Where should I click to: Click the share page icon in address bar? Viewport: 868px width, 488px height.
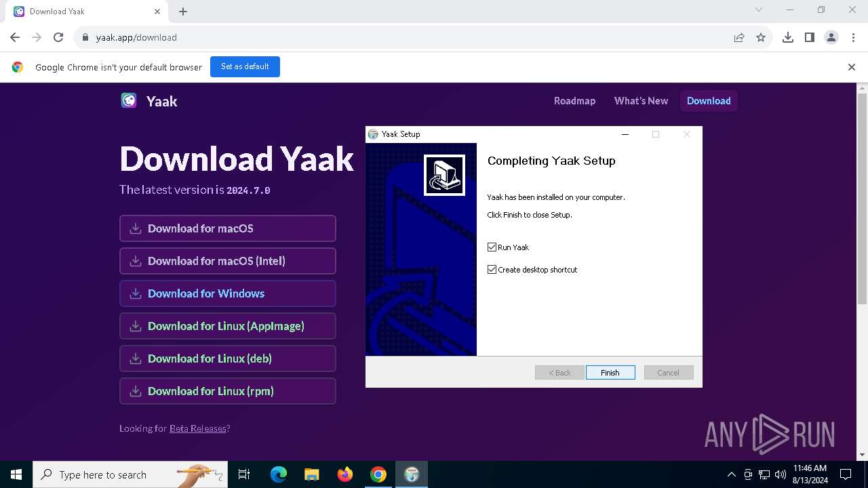click(739, 37)
